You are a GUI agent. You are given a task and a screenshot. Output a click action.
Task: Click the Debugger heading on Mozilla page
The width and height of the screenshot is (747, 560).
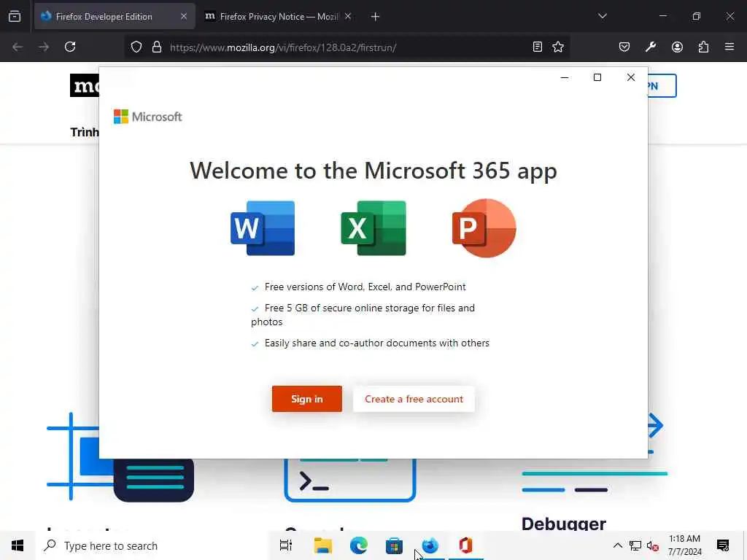pyautogui.click(x=564, y=524)
